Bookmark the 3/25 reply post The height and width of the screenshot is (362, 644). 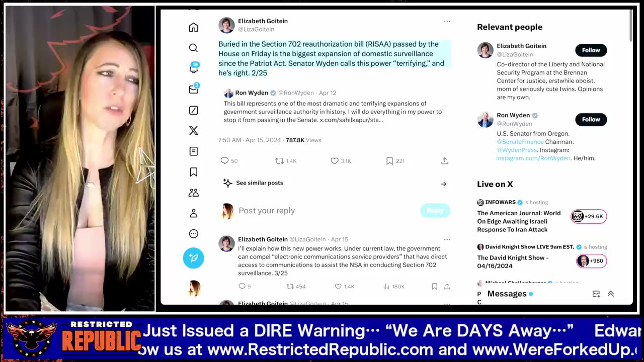434,287
